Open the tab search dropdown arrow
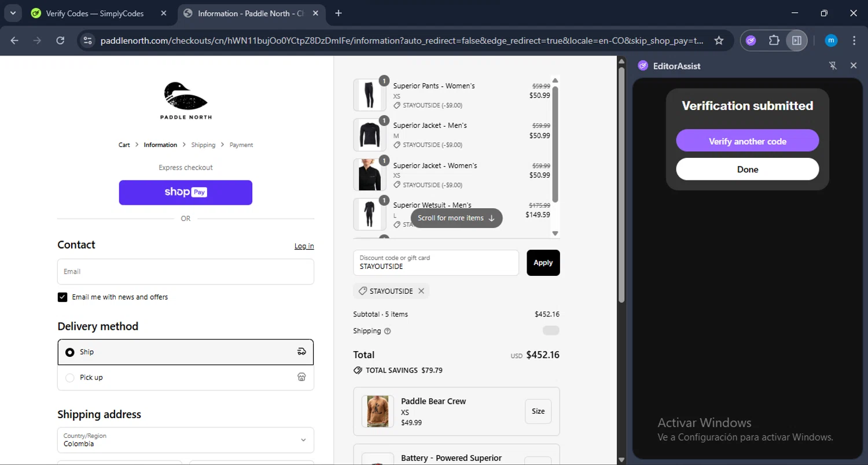Screen dimensions: 868x465 [12, 13]
